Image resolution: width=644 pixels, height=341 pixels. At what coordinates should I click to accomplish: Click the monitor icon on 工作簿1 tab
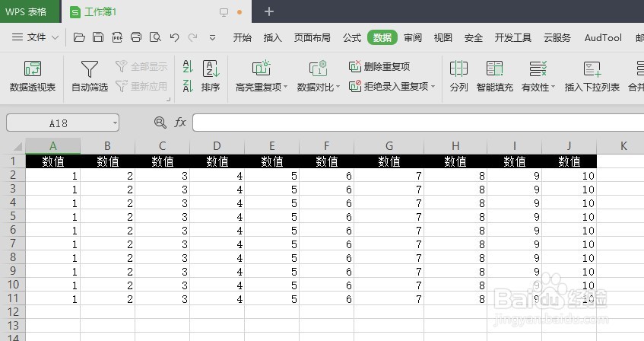point(224,12)
